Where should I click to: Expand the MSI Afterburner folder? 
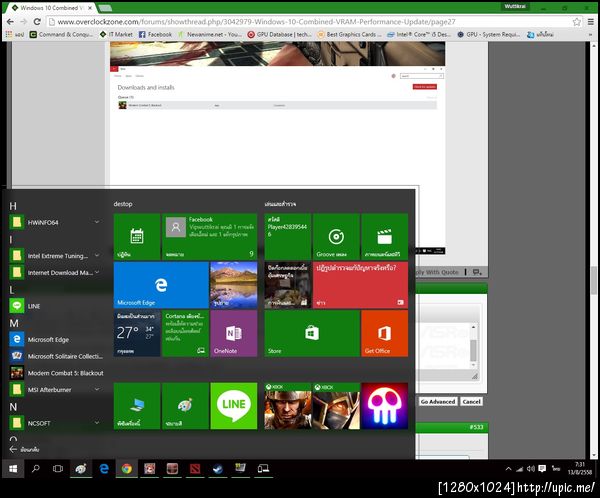(55, 390)
